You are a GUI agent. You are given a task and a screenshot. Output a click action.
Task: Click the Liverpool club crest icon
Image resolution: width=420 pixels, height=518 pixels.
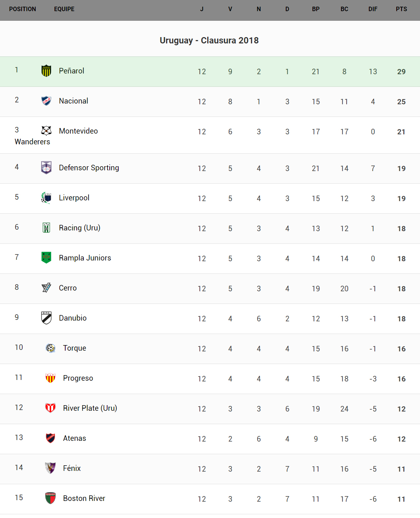point(46,198)
